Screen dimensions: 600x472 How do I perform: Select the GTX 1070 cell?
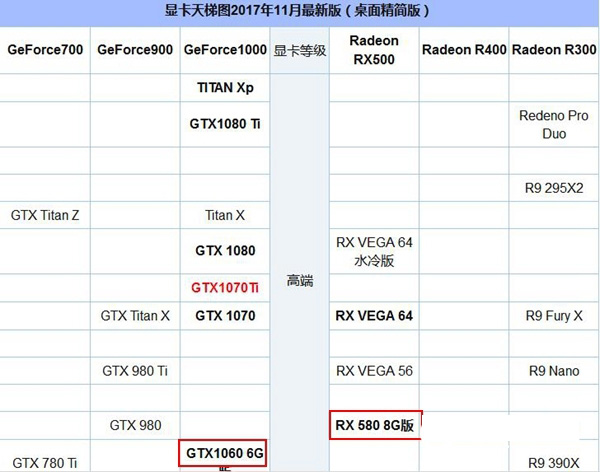point(225,316)
